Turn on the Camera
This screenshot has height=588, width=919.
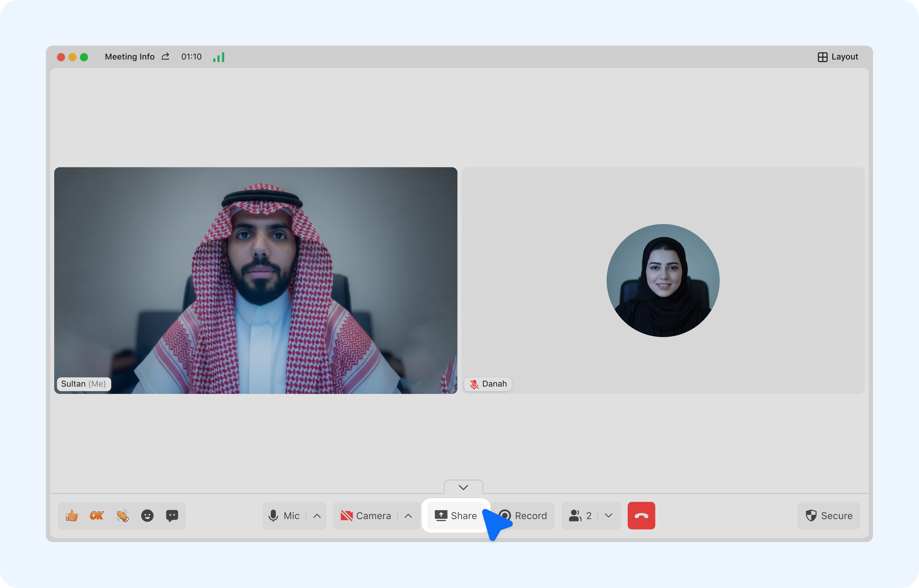coord(366,515)
